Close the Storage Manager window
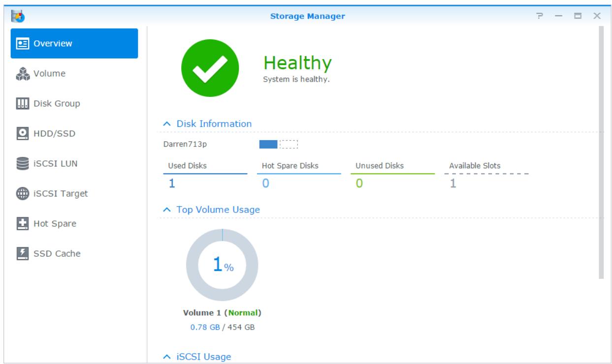This screenshot has height=364, width=612. (597, 16)
